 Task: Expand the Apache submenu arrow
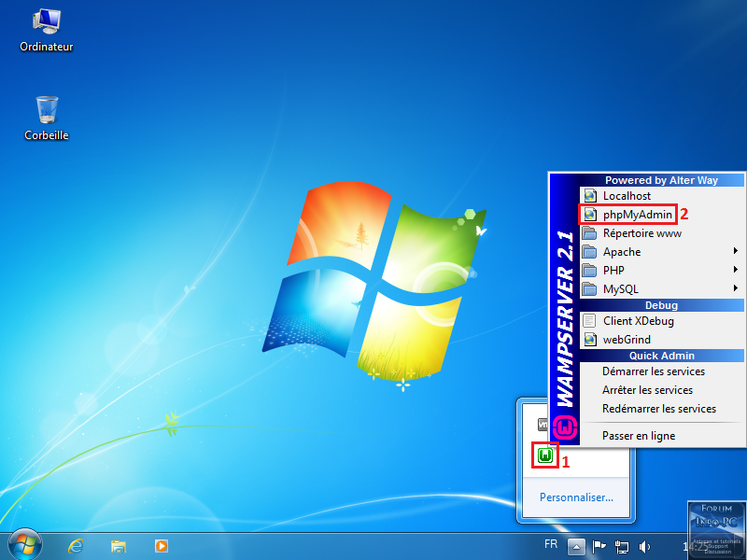click(736, 251)
